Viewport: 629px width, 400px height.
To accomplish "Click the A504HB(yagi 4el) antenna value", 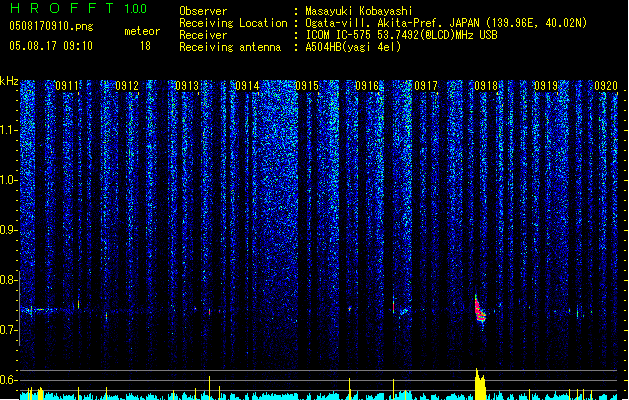I will click(x=353, y=47).
